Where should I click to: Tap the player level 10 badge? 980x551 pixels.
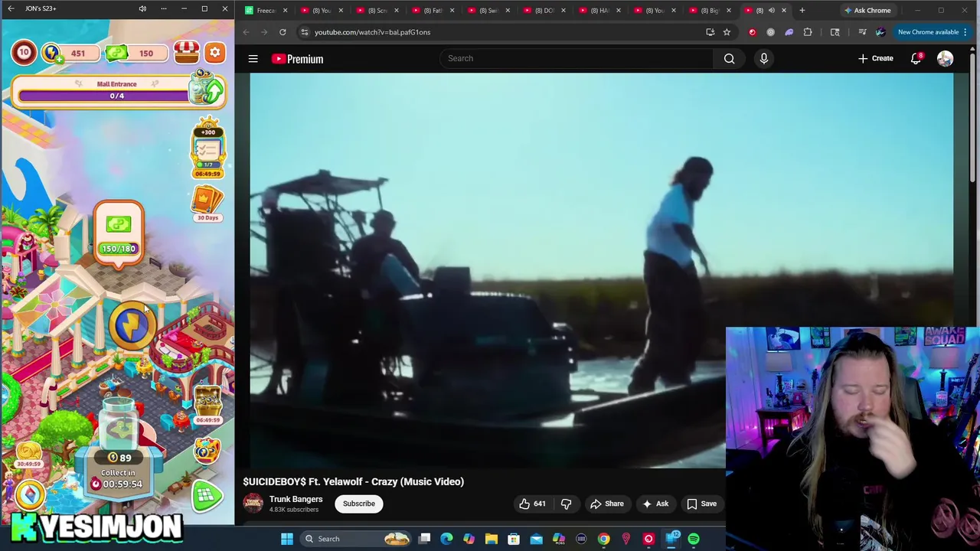point(24,53)
